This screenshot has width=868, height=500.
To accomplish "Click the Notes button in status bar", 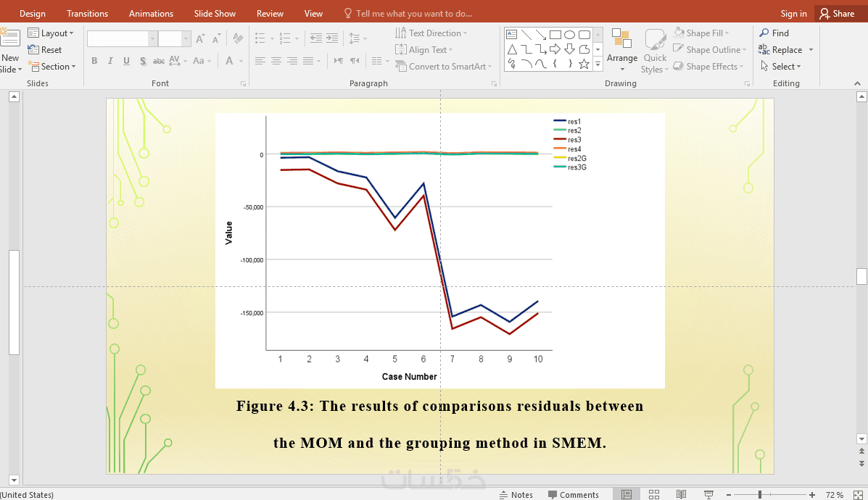I will [516, 494].
